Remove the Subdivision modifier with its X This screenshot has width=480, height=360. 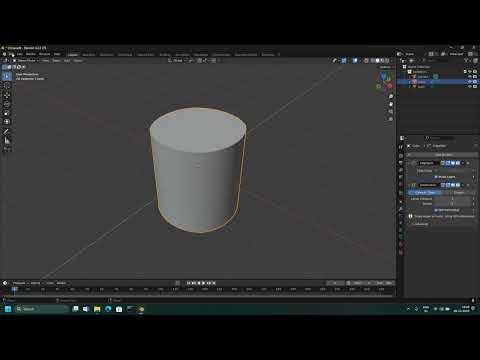(469, 185)
